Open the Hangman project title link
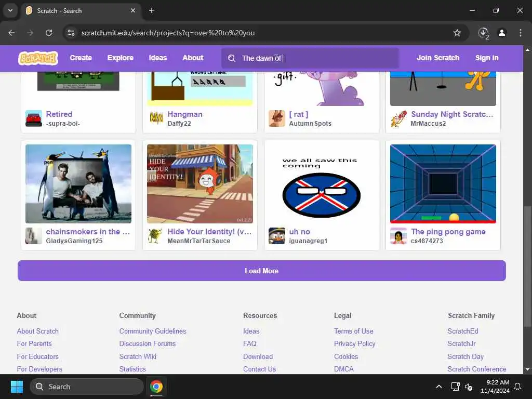The width and height of the screenshot is (532, 399). [x=185, y=114]
